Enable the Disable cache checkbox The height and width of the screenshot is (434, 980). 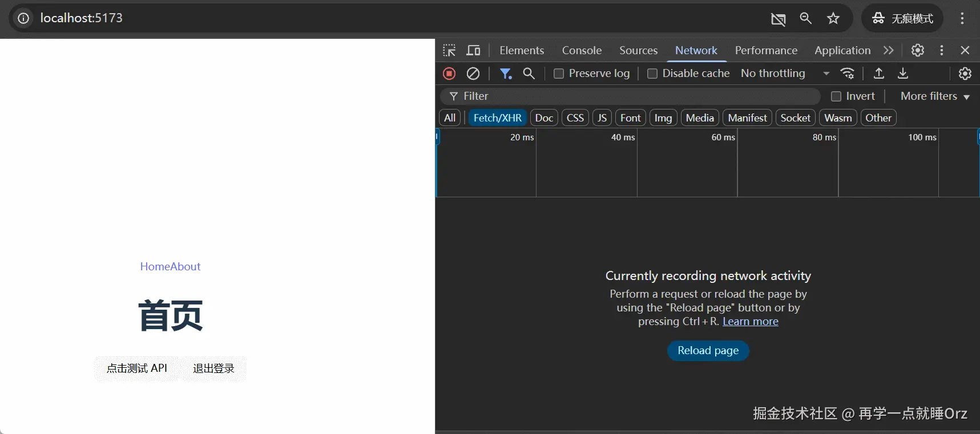pos(652,74)
